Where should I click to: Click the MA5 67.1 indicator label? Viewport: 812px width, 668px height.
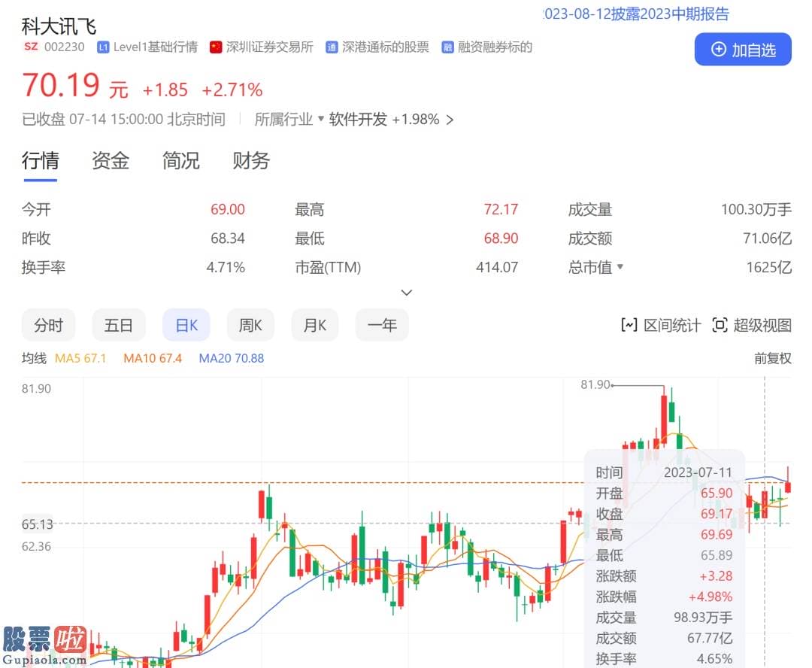coord(80,359)
